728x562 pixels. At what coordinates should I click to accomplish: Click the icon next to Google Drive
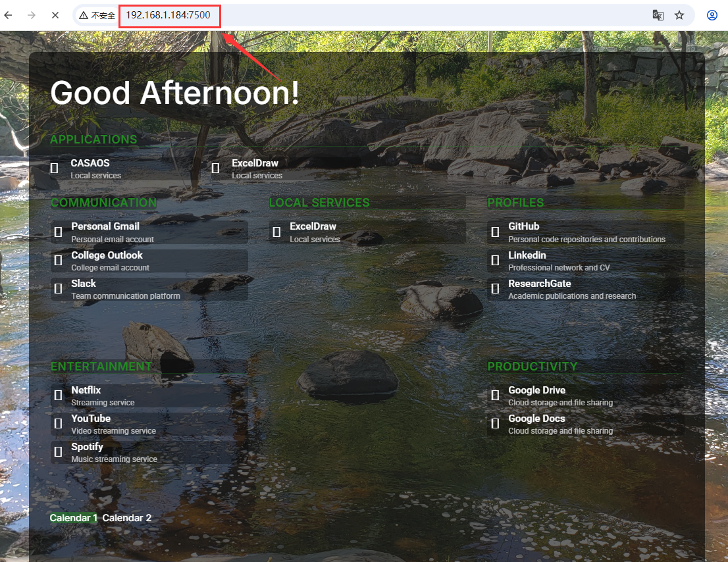(x=496, y=396)
